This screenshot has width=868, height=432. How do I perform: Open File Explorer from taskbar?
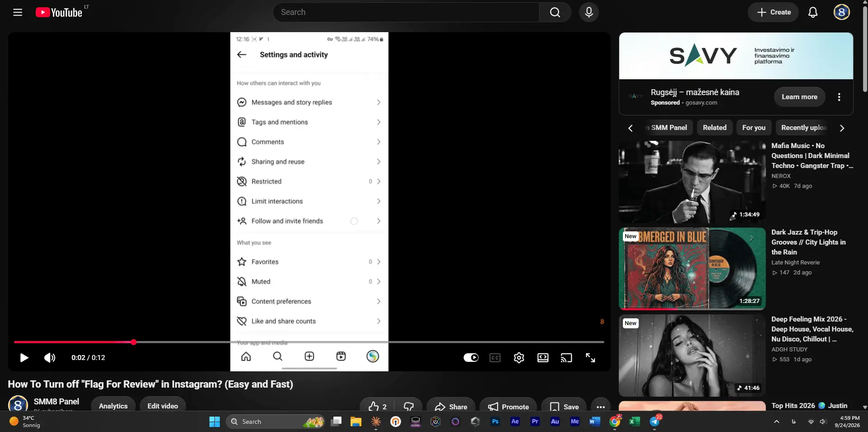(x=356, y=422)
